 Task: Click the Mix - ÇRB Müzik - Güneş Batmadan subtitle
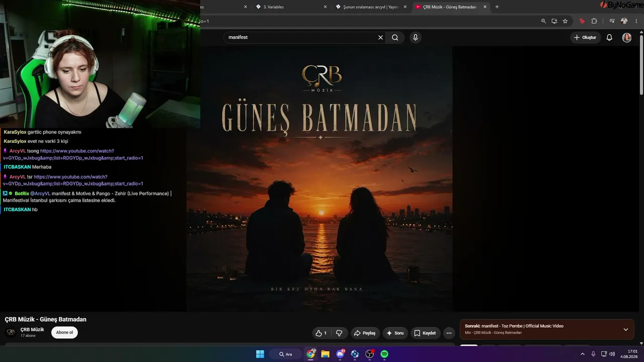(493, 333)
